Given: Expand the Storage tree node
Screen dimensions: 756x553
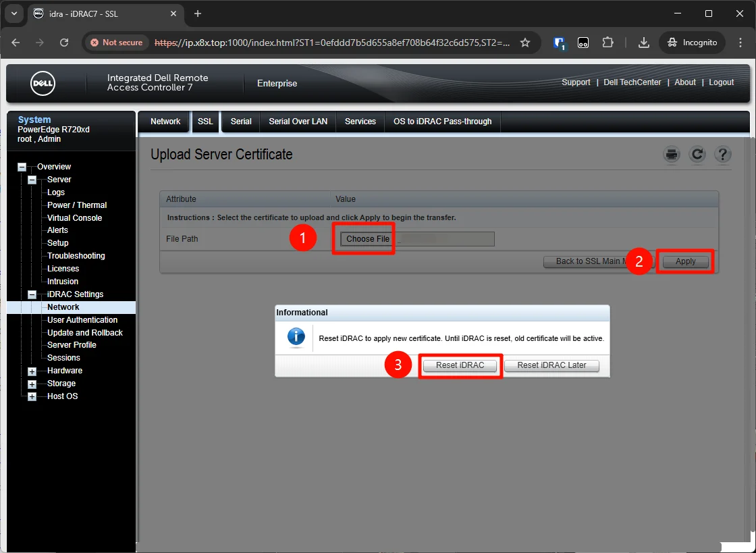Looking at the screenshot, I should tap(32, 384).
